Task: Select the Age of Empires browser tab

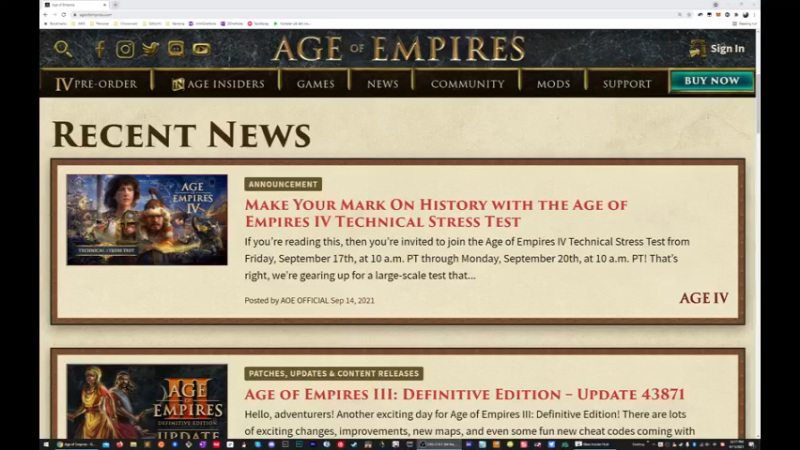Action: (x=76, y=5)
